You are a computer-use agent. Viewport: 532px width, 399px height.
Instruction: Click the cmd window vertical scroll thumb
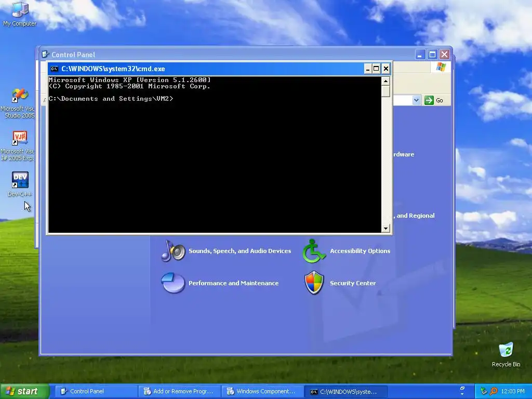(x=385, y=91)
